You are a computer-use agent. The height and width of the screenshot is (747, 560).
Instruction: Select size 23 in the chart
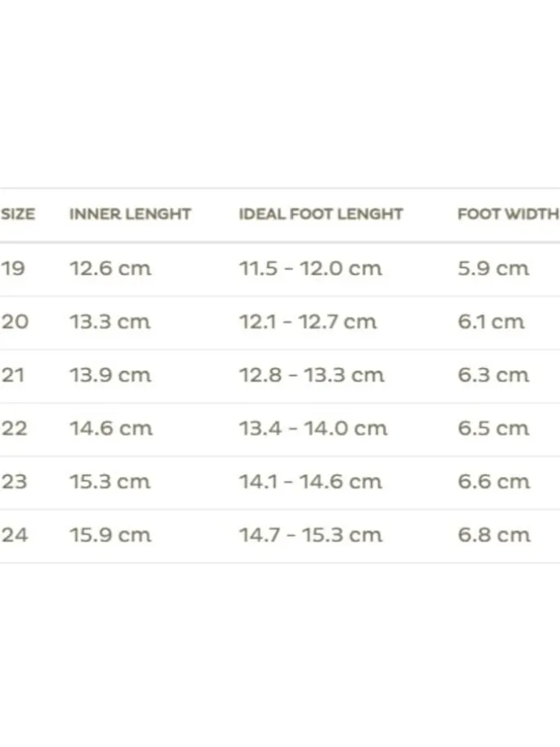click(x=15, y=481)
